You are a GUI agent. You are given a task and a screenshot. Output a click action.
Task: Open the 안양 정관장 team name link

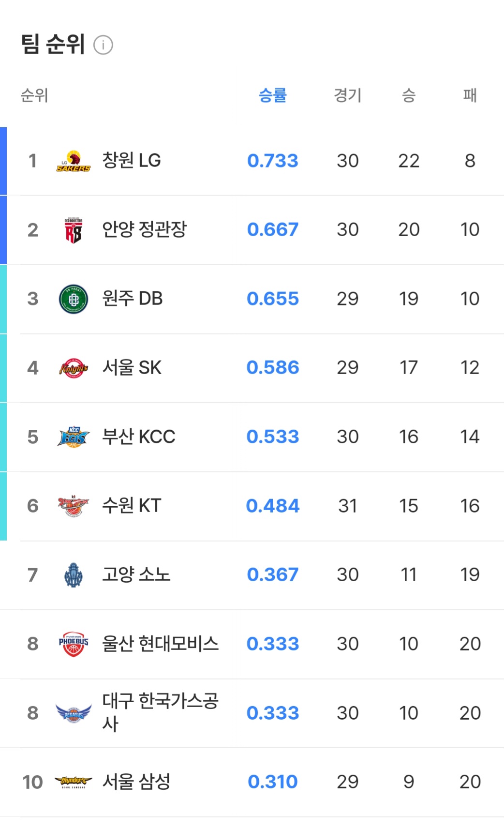pos(144,229)
